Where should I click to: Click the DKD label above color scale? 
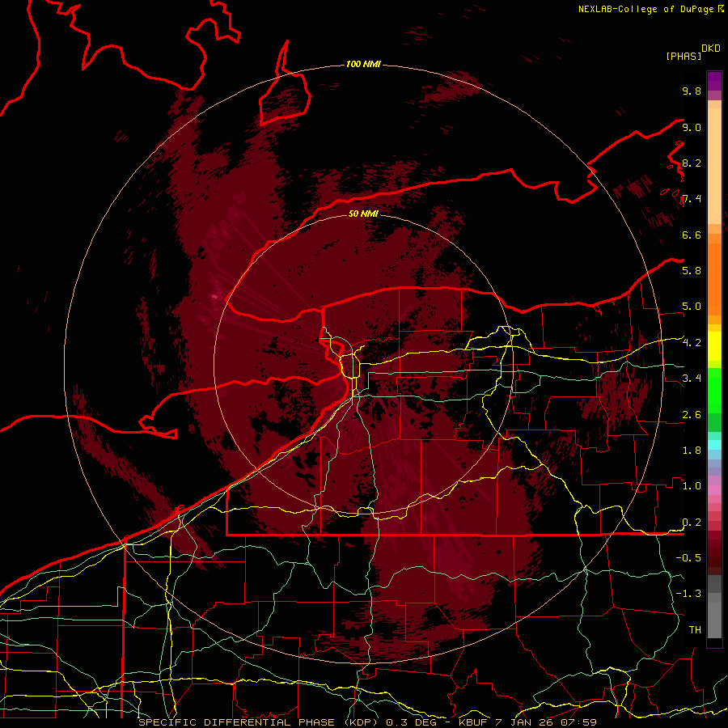pyautogui.click(x=711, y=49)
